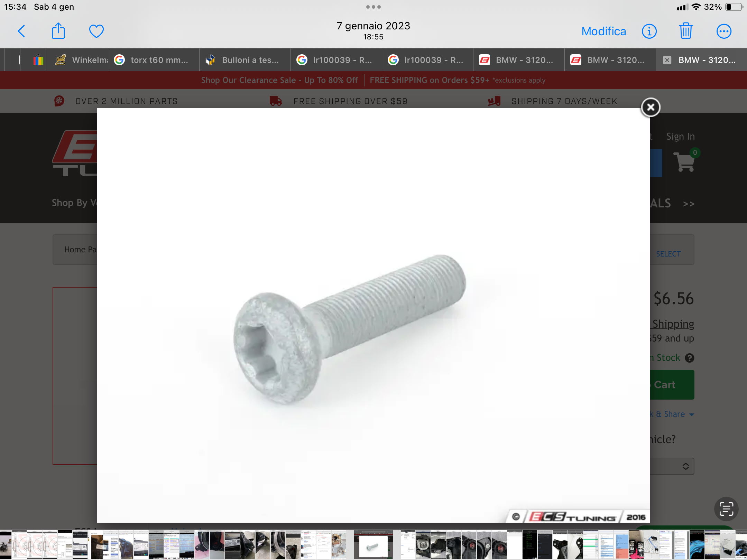Activate Live Text scan icon
Viewport: 747px width, 560px height.
coord(726,509)
